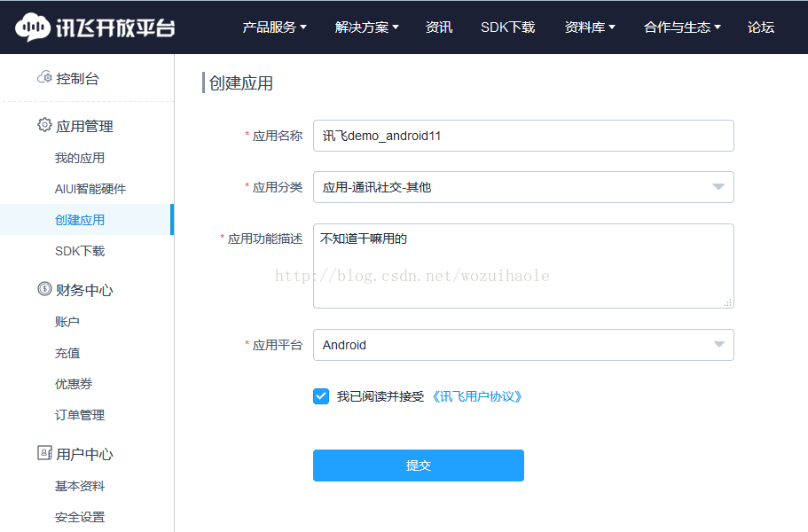Open 安全设置 in the sidebar

80,517
